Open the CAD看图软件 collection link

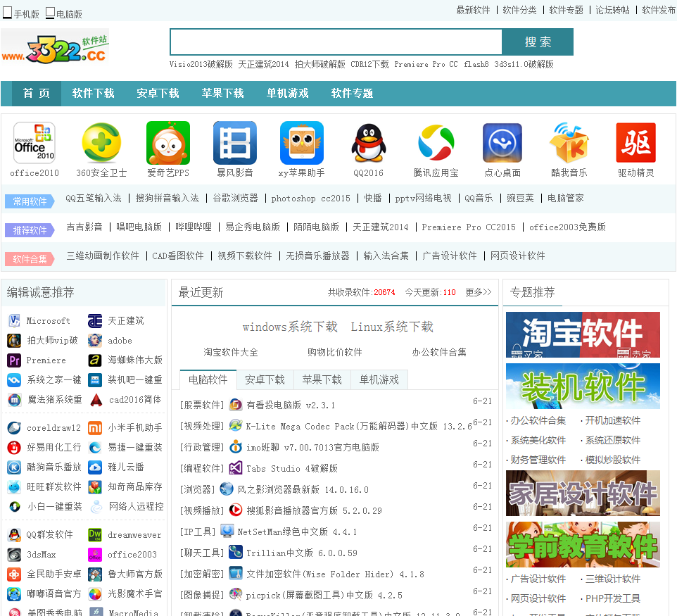pos(178,256)
